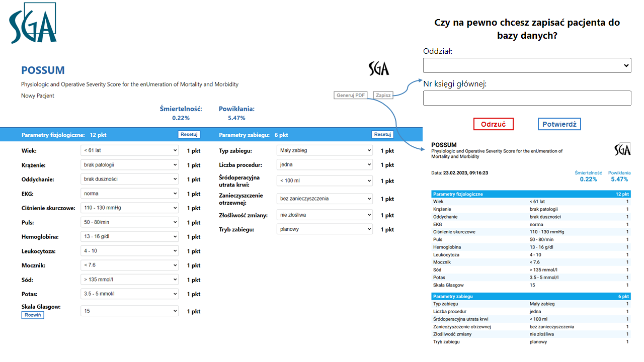Click the Zapisz button
The width and height of the screenshot is (644, 362).
point(383,96)
